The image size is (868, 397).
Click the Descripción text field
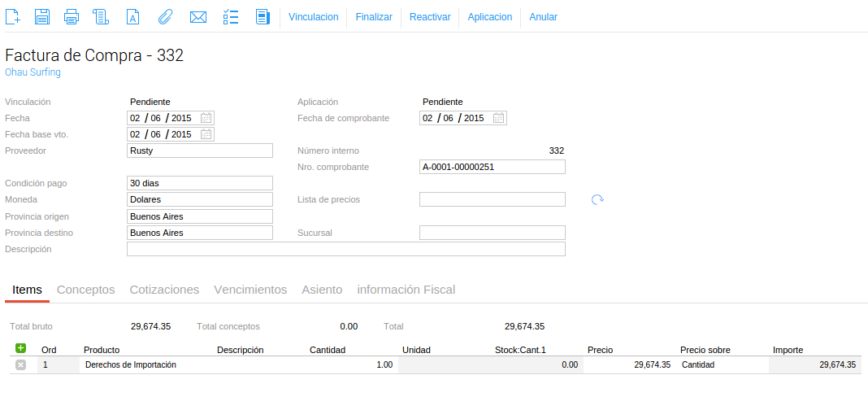click(x=346, y=249)
